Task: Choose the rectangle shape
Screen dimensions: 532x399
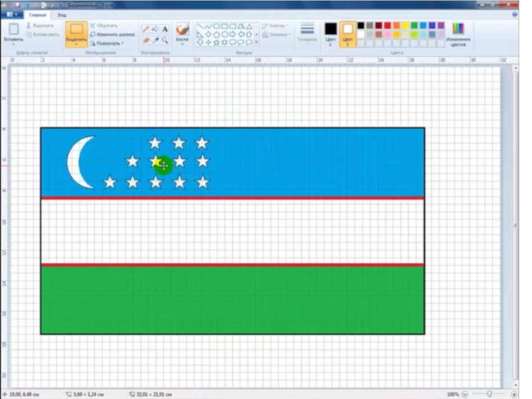Action: coord(224,26)
